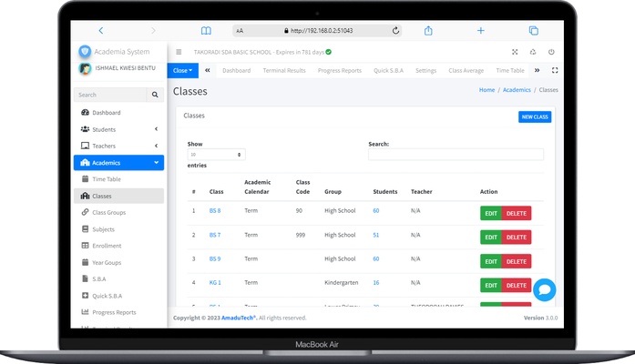Open the BS 9 class link
The width and height of the screenshot is (635, 364).
pos(215,258)
